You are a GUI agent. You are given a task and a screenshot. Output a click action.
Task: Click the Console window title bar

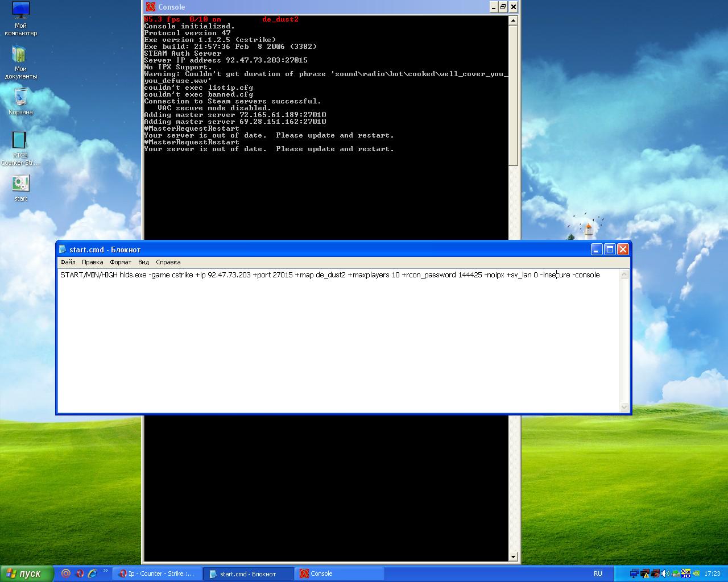332,7
